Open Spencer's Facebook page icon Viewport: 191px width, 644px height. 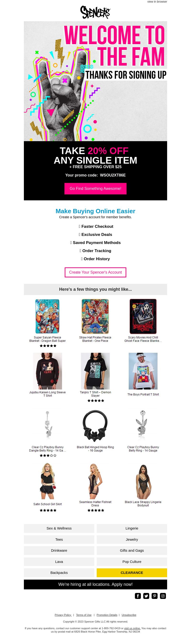tap(138, 596)
